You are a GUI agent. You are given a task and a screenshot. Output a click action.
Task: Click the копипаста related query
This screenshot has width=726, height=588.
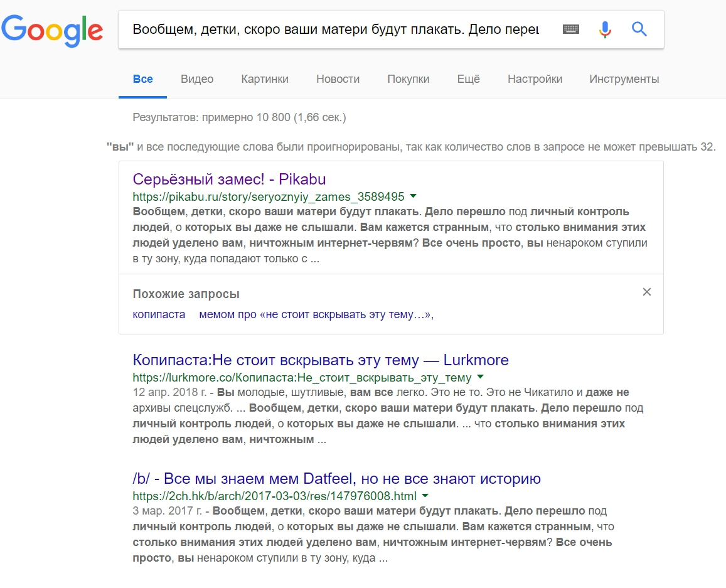(x=159, y=314)
